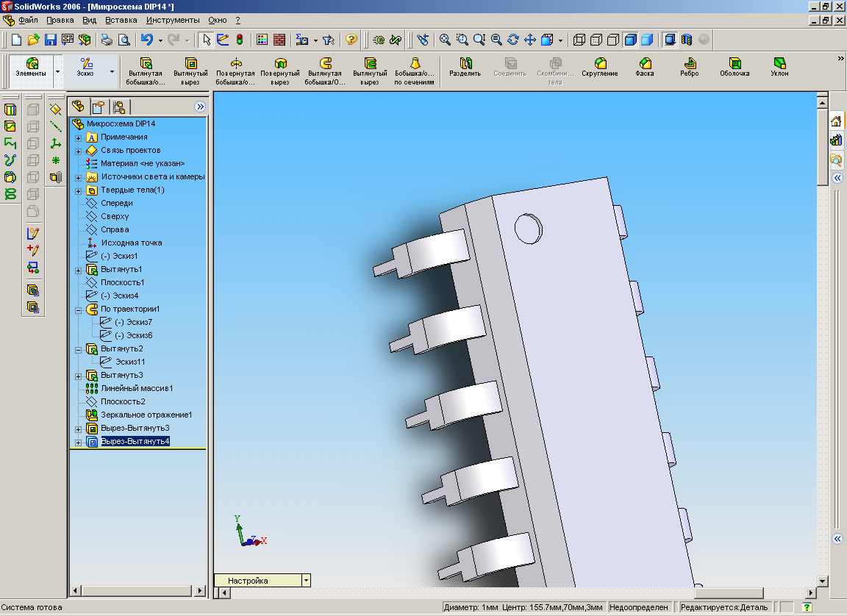Open the Инструменты menu

coord(173,20)
